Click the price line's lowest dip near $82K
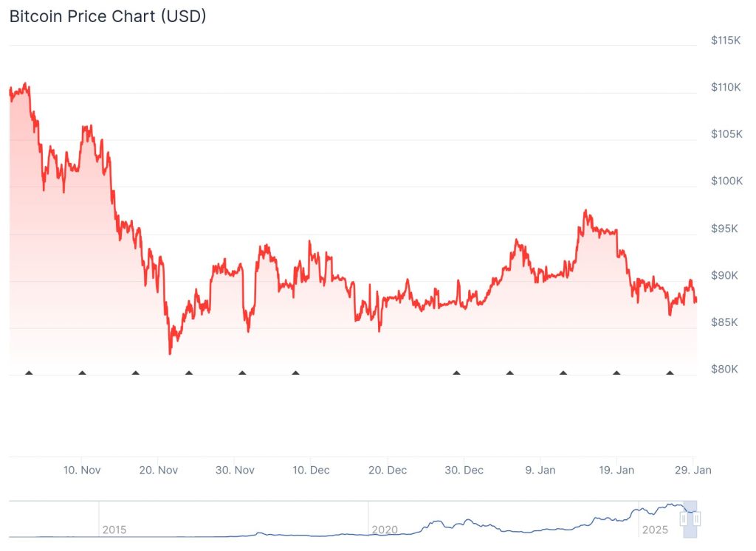 tap(170, 353)
